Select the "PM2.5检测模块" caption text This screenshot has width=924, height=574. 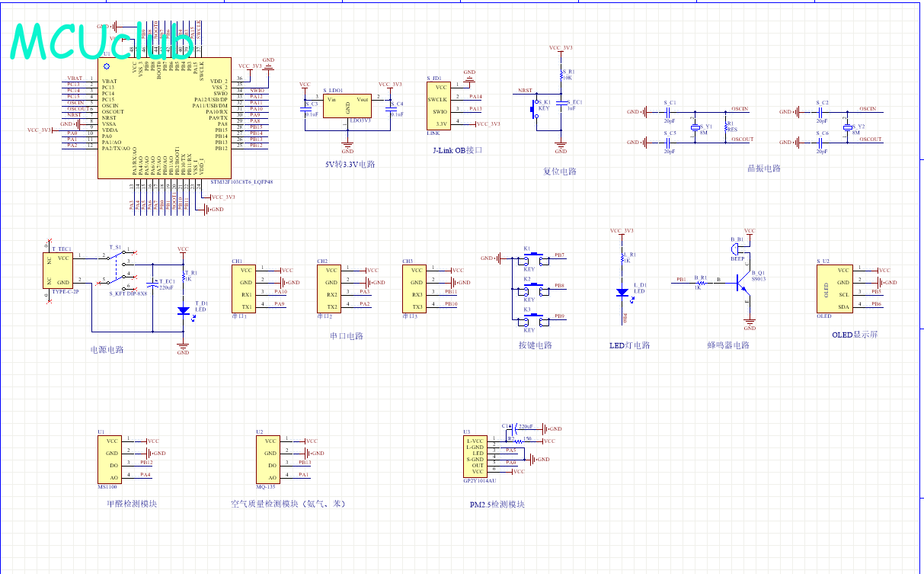497,505
